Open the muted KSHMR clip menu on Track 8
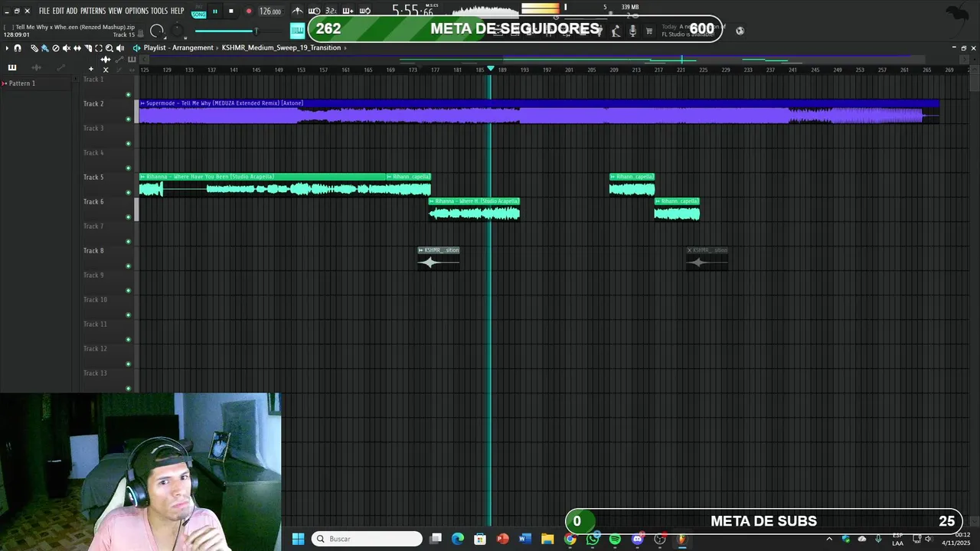This screenshot has height=551, width=980. tap(689, 250)
